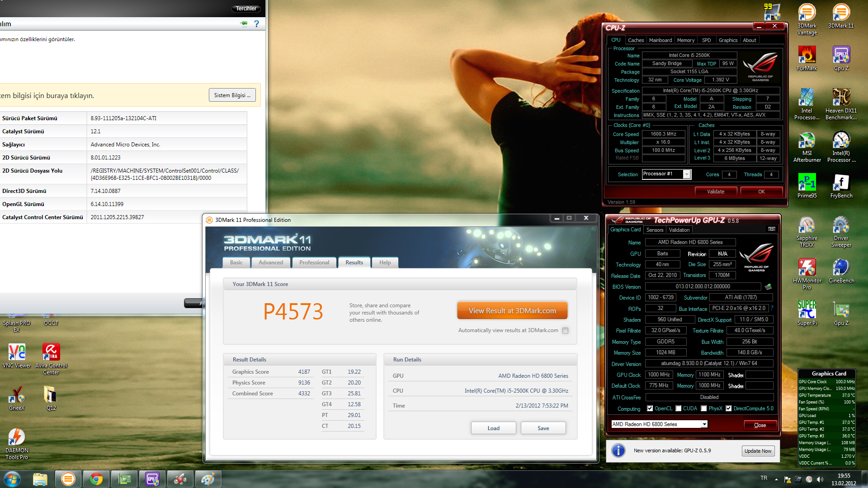Open Sapphire TRIXX shortcut
868x488 pixels.
(807, 232)
